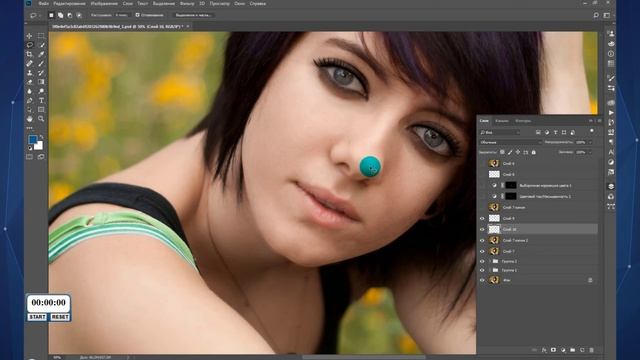Hide the Слой 9 layer eye icon

click(482, 219)
